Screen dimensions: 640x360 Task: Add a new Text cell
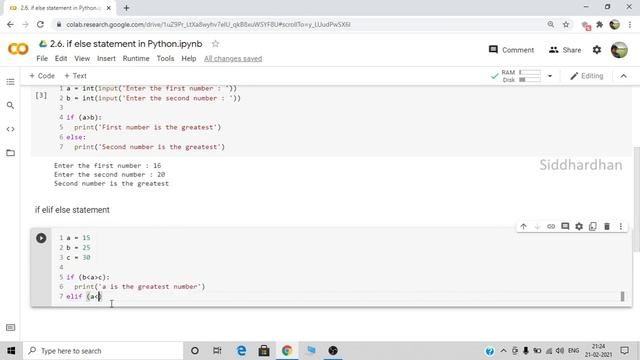click(x=75, y=76)
